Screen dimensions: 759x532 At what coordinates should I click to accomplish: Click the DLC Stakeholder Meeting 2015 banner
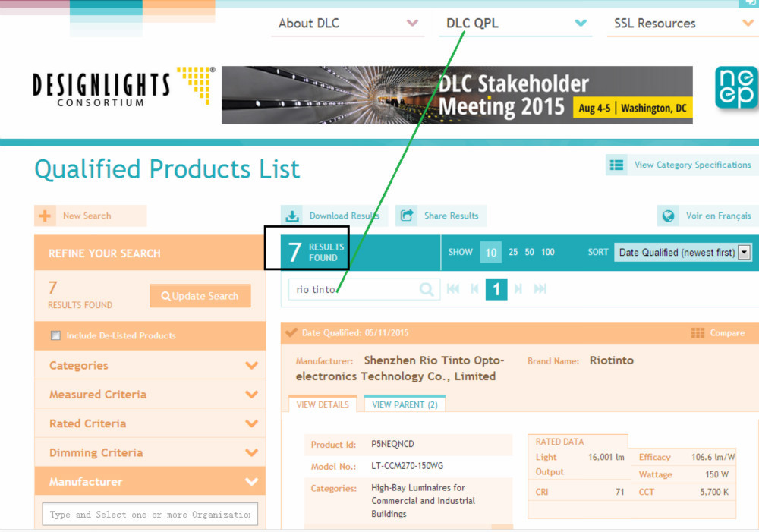[x=457, y=95]
